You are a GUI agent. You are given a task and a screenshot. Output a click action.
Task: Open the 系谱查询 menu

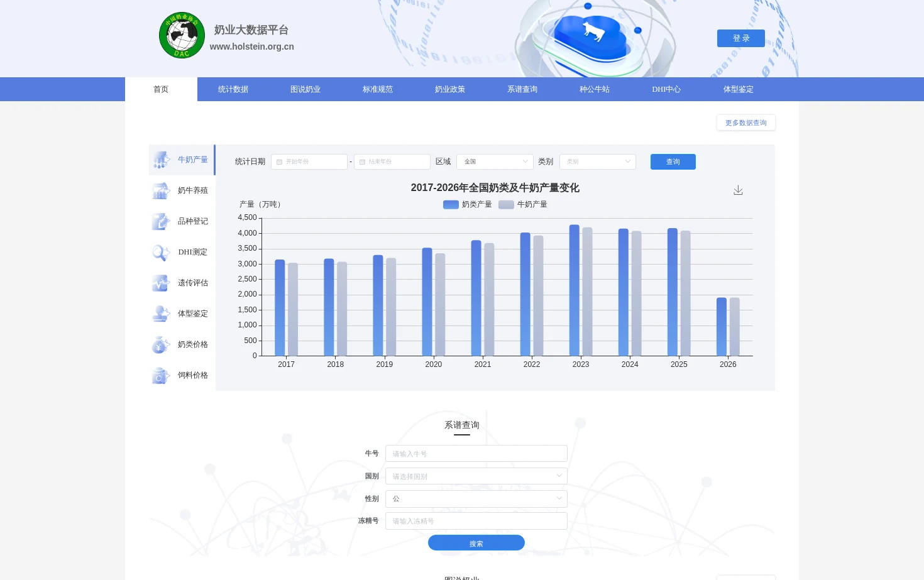(x=522, y=89)
